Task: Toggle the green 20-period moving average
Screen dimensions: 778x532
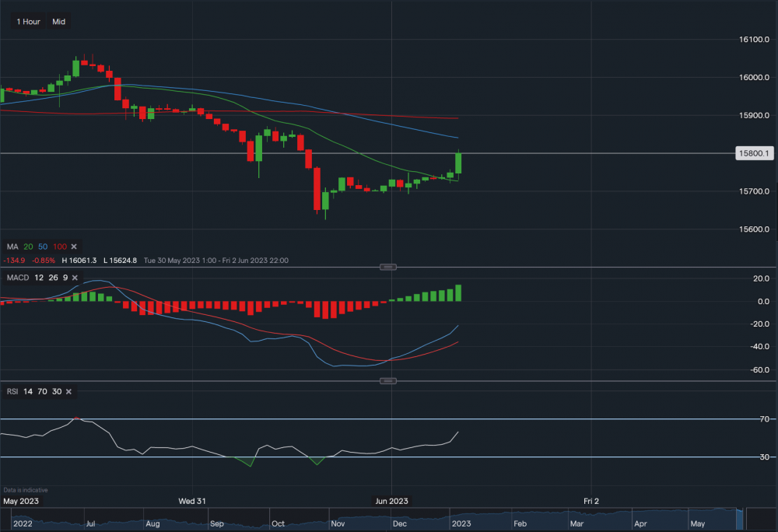Action: click(27, 247)
